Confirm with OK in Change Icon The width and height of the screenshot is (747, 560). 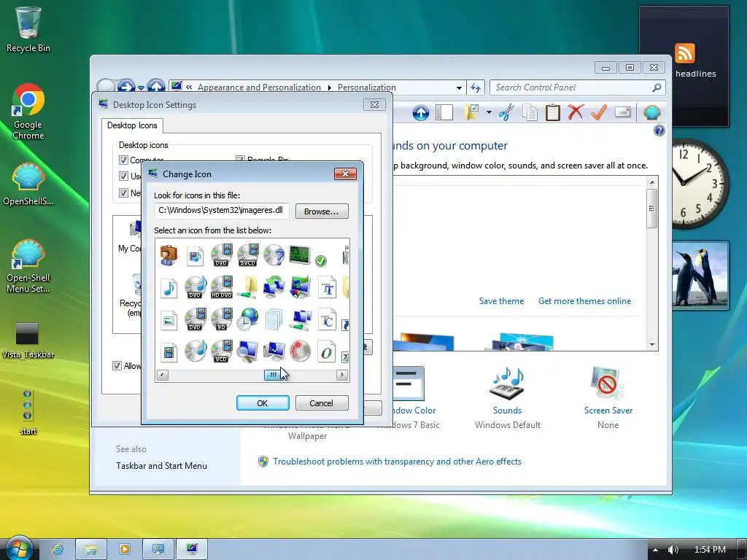pyautogui.click(x=263, y=402)
